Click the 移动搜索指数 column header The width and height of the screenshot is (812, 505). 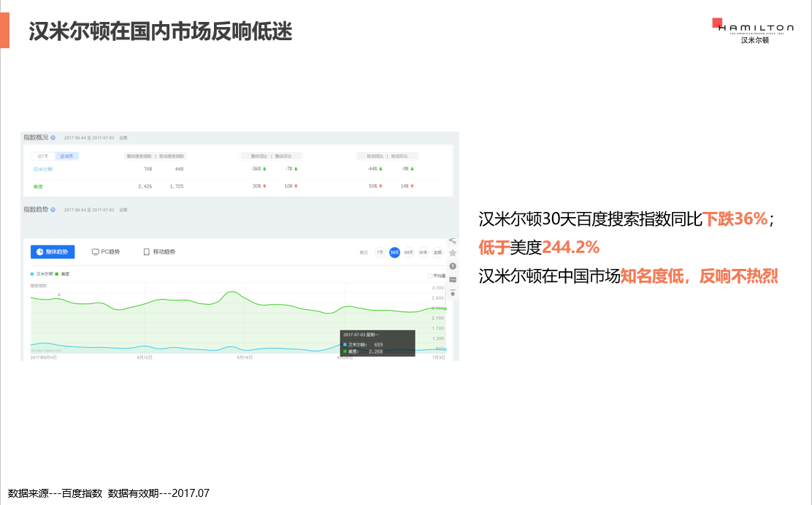click(172, 156)
